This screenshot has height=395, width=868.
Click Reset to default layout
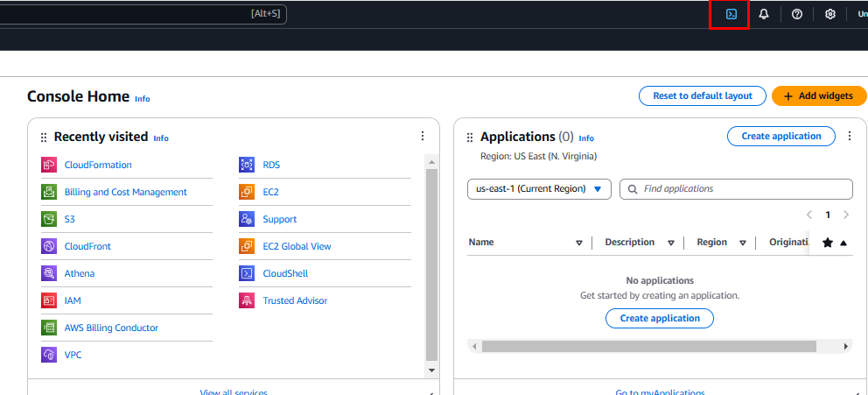[703, 95]
